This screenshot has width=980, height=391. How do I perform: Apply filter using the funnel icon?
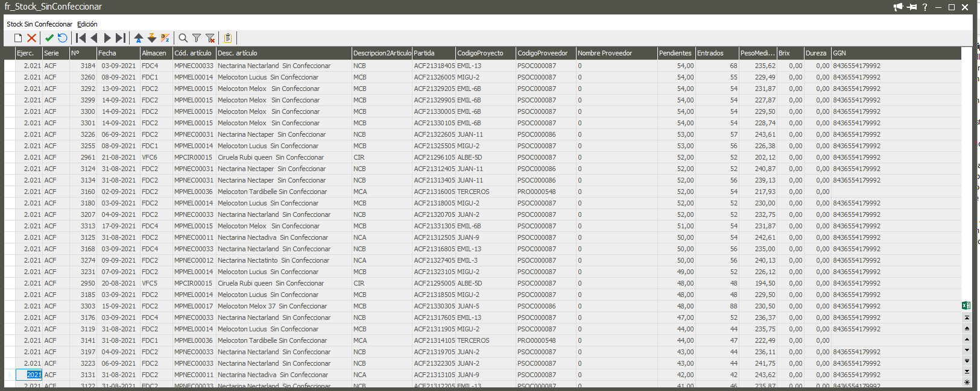[x=197, y=38]
